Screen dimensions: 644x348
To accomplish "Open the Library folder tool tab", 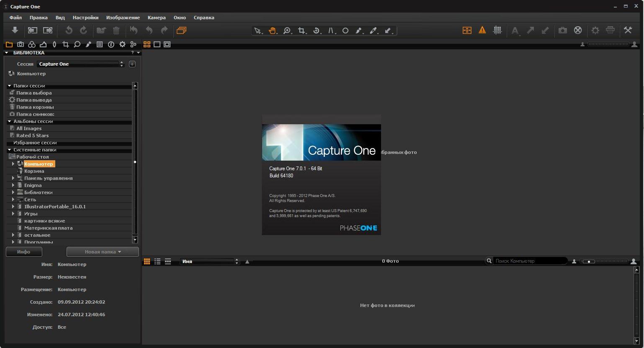I will [9, 44].
